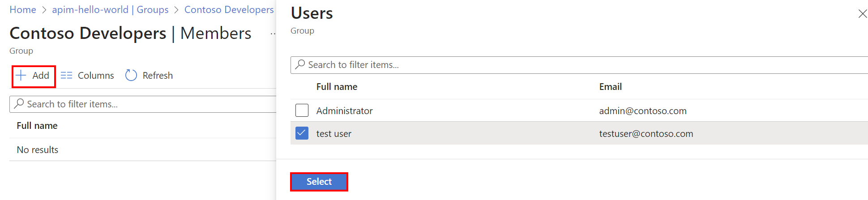The width and height of the screenshot is (868, 200).
Task: Close the Users panel
Action: click(x=862, y=14)
